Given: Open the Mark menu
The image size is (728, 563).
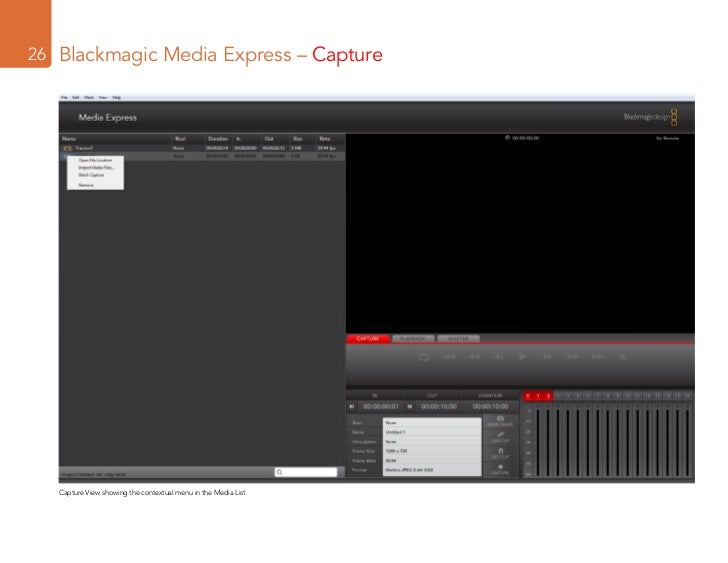Looking at the screenshot, I should [x=89, y=97].
